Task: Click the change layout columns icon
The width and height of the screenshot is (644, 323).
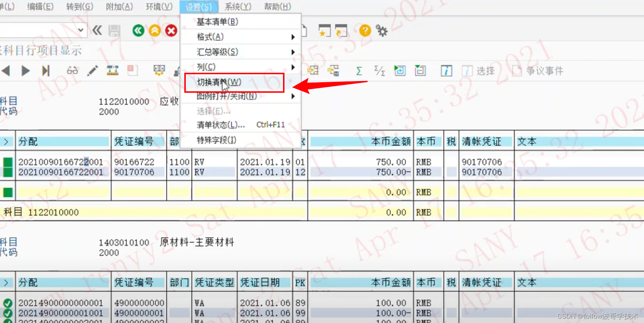Action: coord(313,70)
